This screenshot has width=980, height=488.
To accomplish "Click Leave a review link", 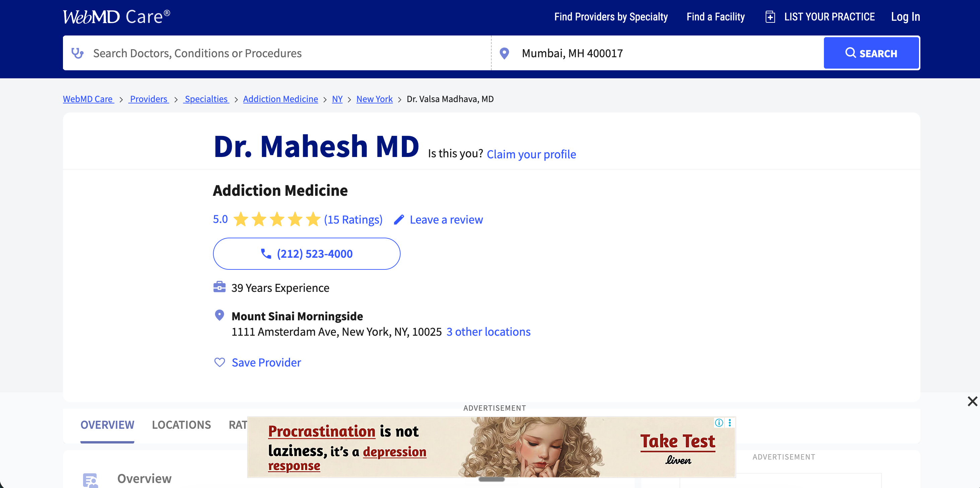I will click(x=446, y=220).
